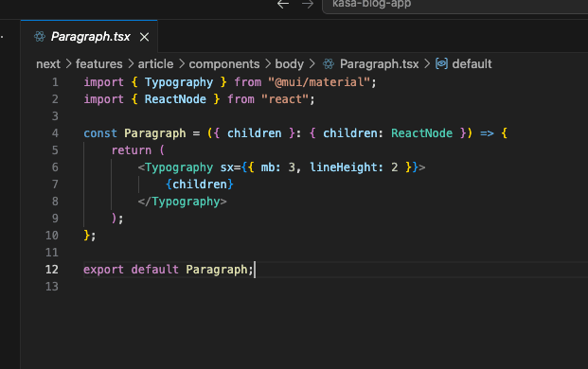Select the Paragraph.tsx tab
The image size is (588, 369).
[89, 36]
